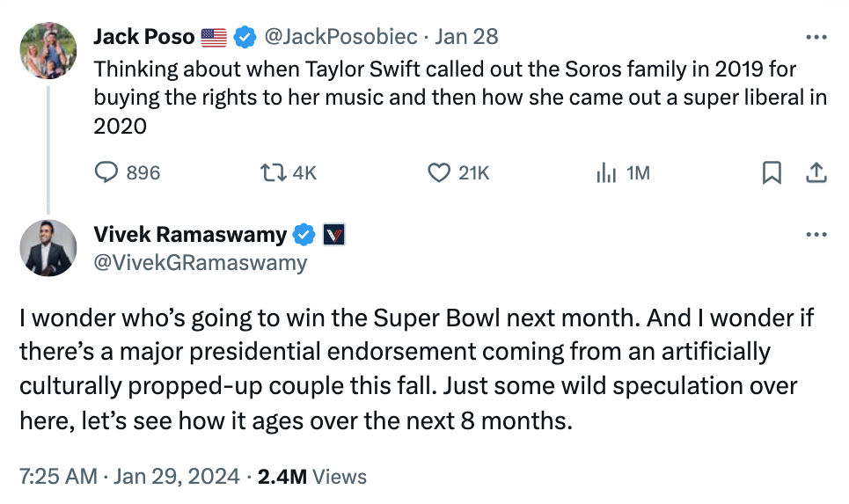Open the view analytics icon showing 1M

tap(606, 173)
